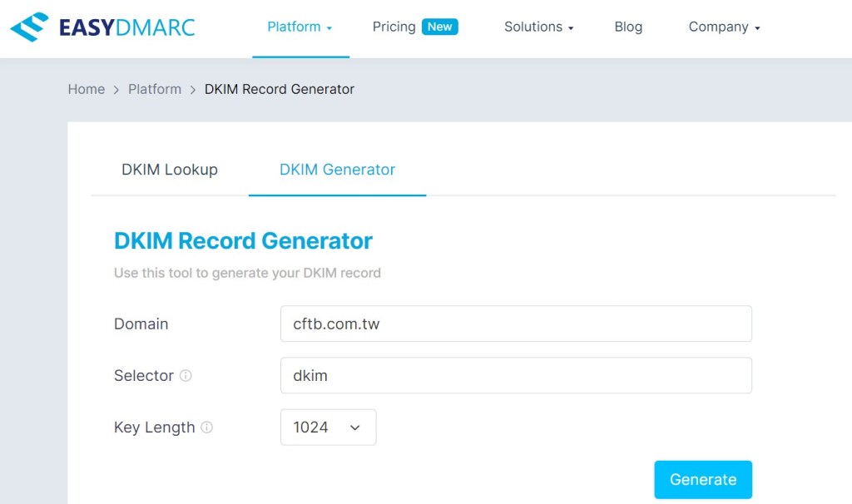Focus the Selector field containing dkim

point(516,376)
